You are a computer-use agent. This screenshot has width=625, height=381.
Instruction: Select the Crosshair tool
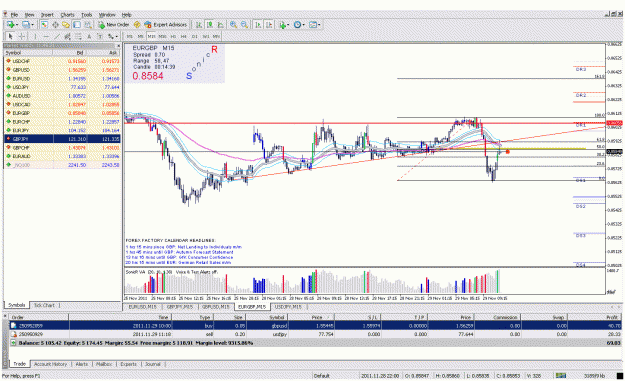[22, 36]
